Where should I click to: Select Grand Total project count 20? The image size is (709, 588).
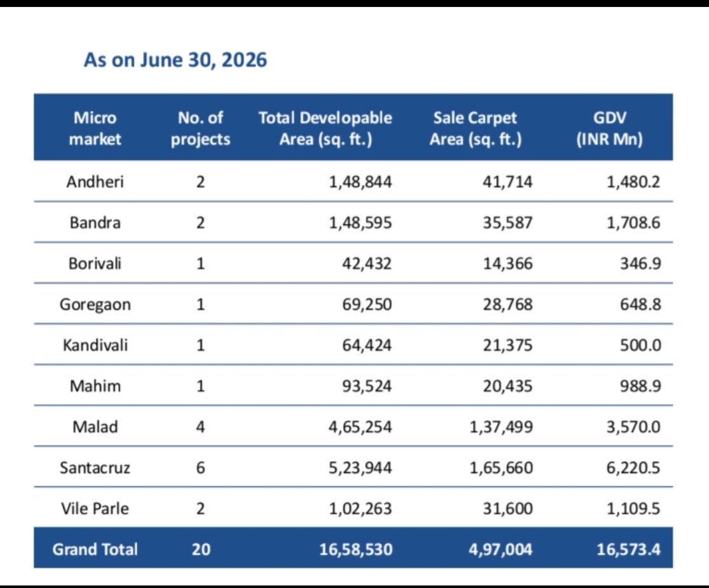coord(201,549)
